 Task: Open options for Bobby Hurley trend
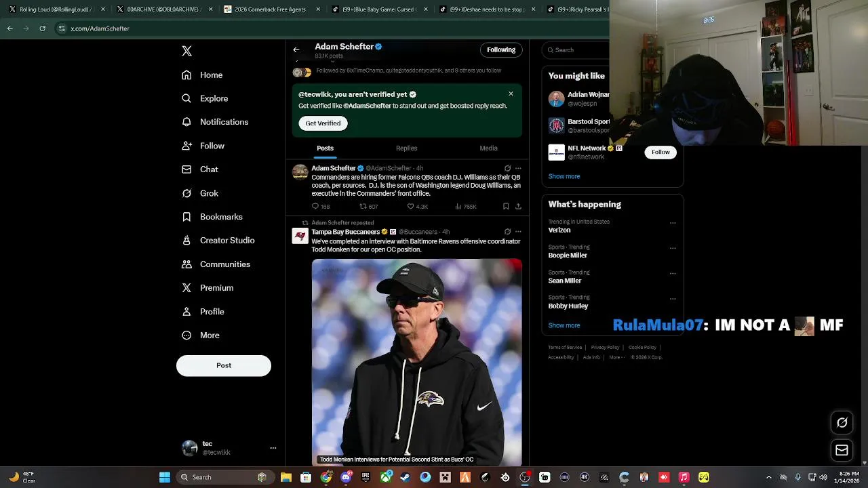tap(673, 298)
